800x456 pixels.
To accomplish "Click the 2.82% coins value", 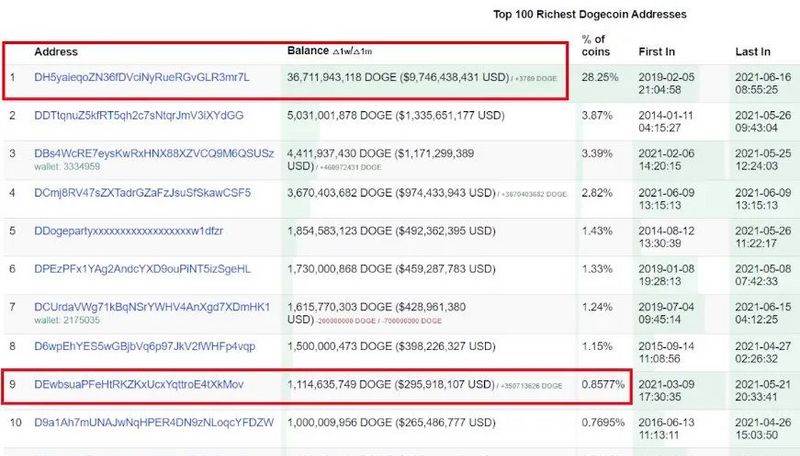I will 597,193.
